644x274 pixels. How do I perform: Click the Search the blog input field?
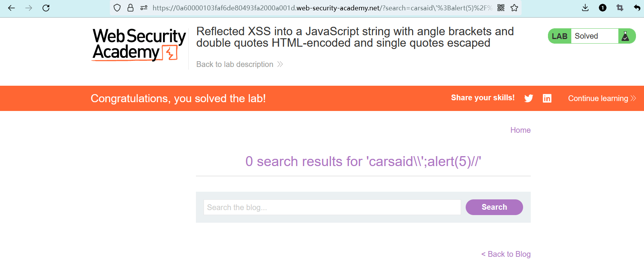click(x=332, y=207)
